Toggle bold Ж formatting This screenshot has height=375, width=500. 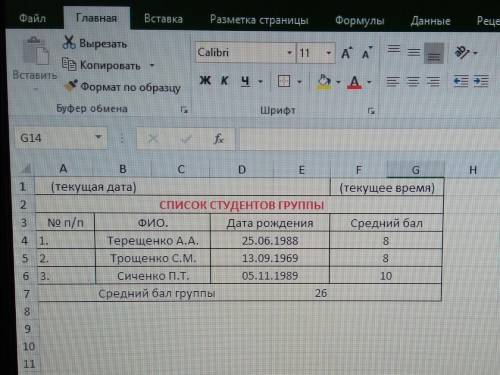(x=205, y=80)
